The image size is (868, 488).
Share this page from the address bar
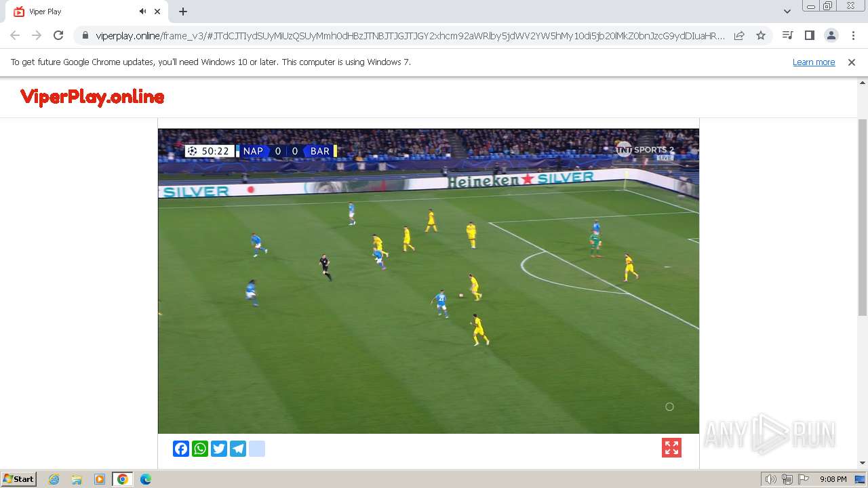tap(739, 36)
